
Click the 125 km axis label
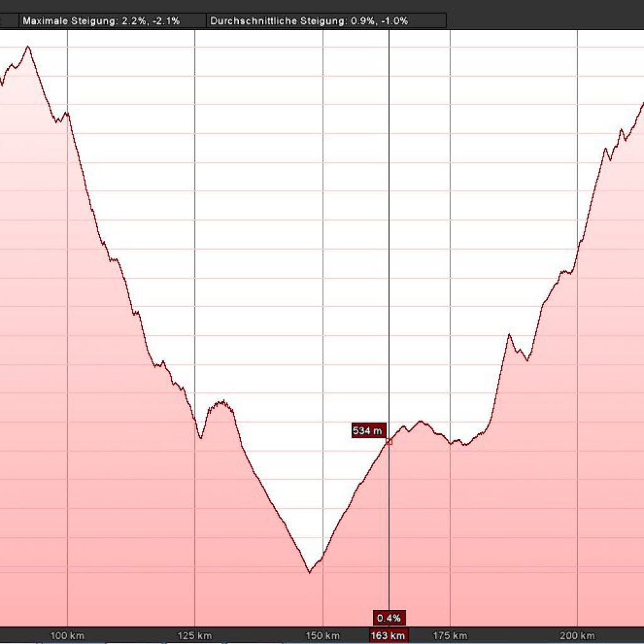click(x=195, y=635)
